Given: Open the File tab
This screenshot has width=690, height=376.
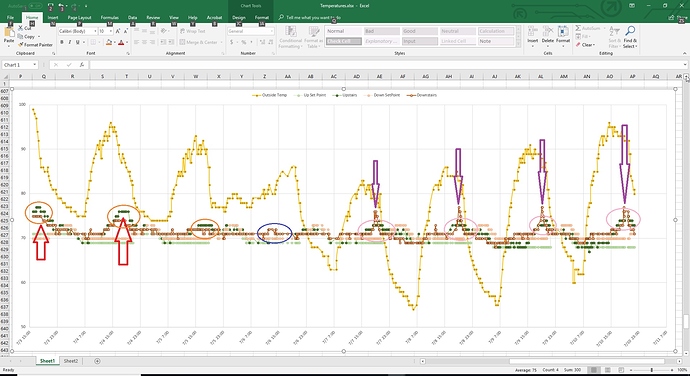Looking at the screenshot, I should 10,18.
